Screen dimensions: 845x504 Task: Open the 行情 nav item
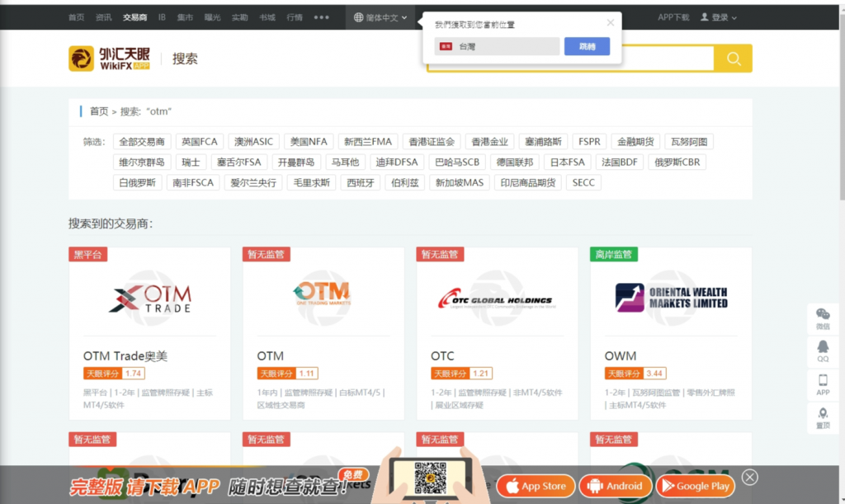coord(295,17)
